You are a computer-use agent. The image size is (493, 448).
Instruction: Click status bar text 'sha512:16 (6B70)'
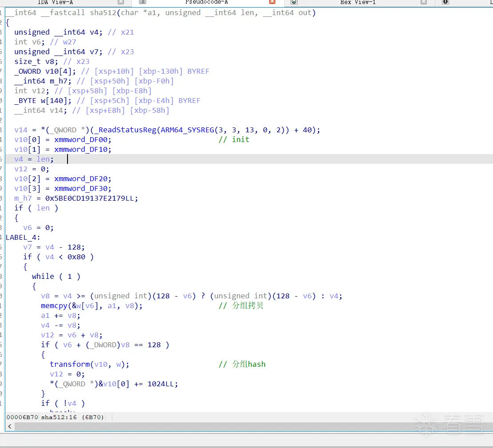click(x=72, y=417)
